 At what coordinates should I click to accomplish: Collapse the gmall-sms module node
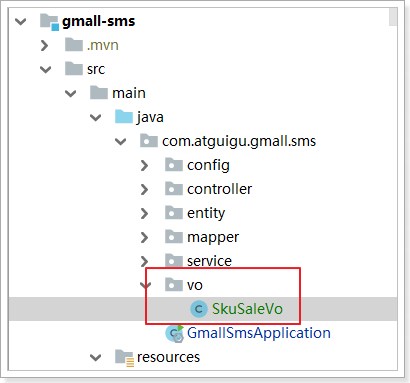pyautogui.click(x=21, y=22)
